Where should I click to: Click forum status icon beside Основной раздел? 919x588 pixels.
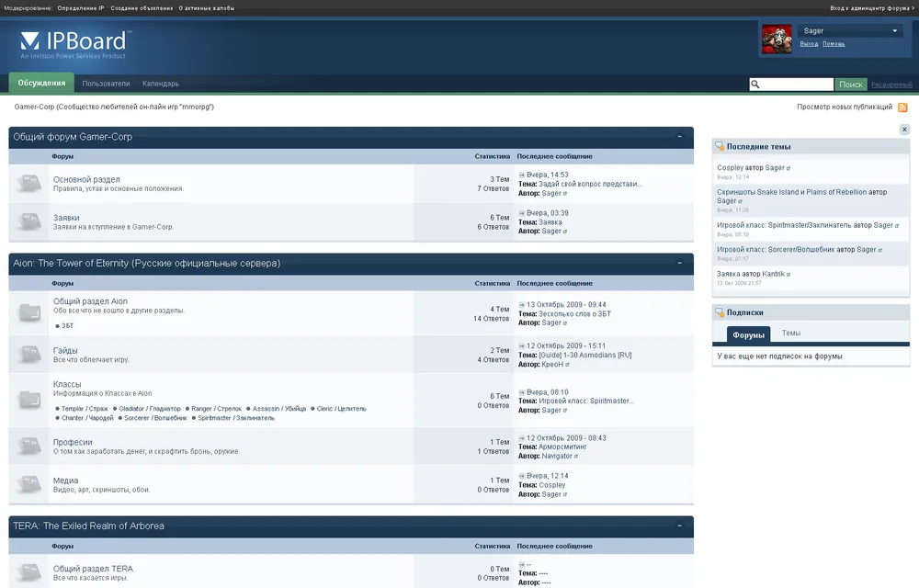coord(29,184)
